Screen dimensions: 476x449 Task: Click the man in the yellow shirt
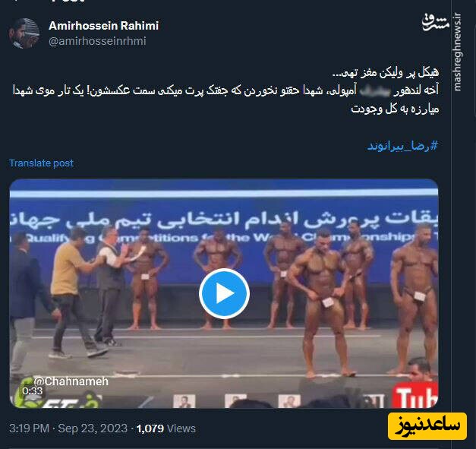click(x=72, y=293)
